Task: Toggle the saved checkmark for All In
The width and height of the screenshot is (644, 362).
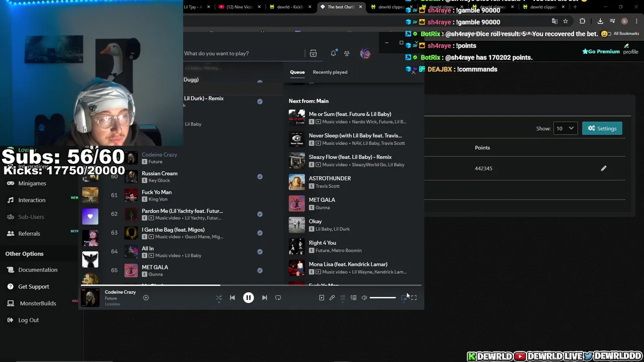Action: pyautogui.click(x=260, y=251)
